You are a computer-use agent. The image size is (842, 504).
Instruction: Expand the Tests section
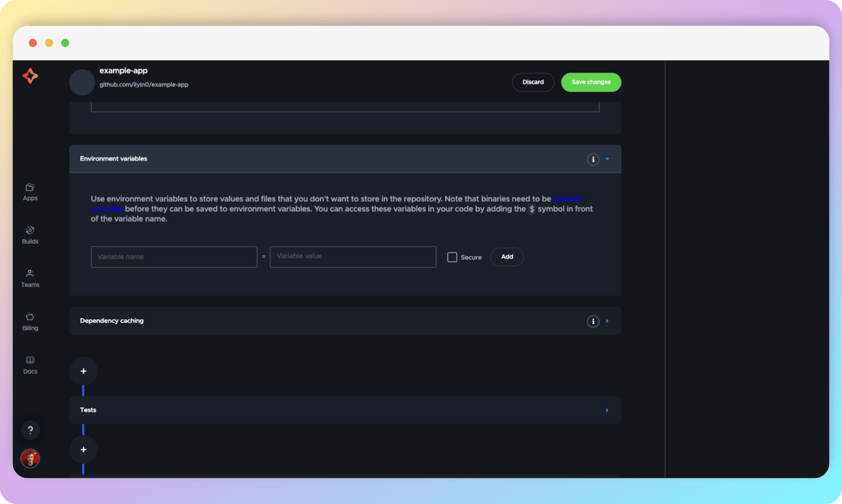607,410
